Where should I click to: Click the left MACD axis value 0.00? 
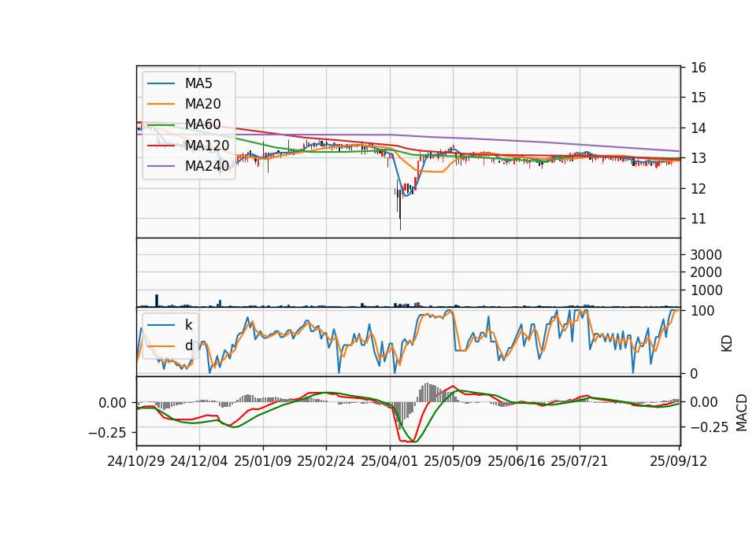pos(113,403)
